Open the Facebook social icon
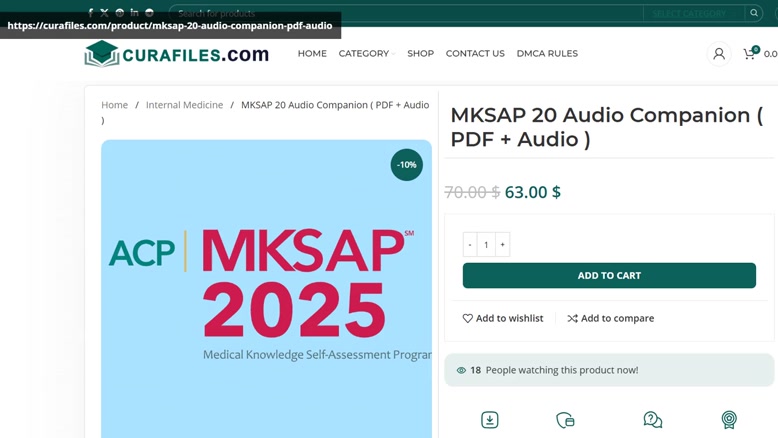778x438 pixels. coord(90,13)
